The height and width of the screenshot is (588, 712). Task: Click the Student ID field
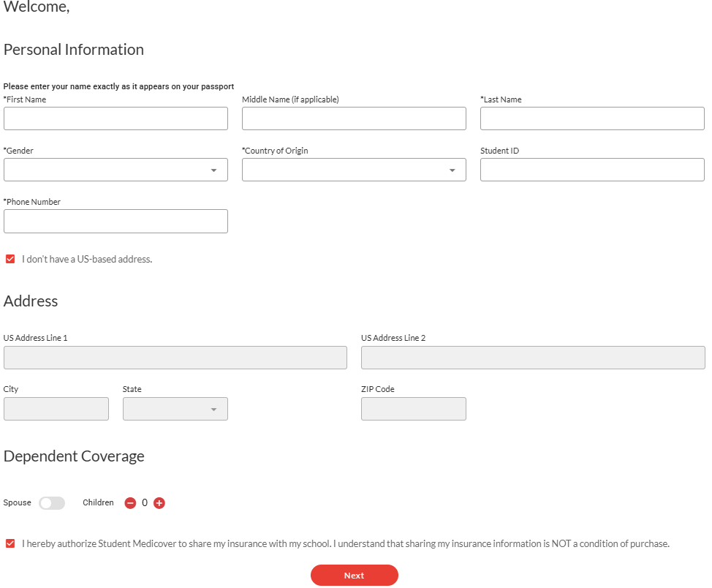click(x=593, y=170)
